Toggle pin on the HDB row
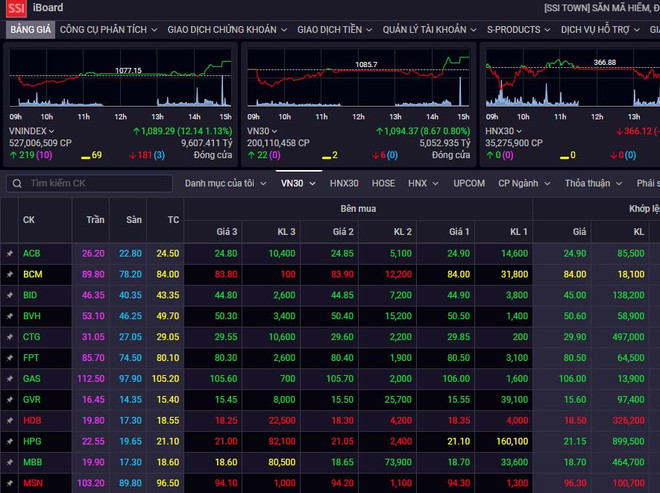Viewport: 660px width, 493px height. coord(9,421)
